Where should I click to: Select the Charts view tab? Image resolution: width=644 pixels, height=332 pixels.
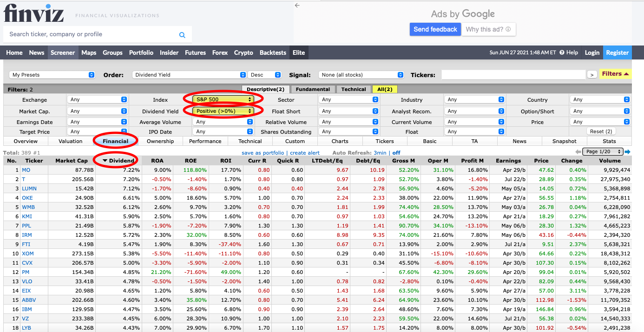pyautogui.click(x=340, y=141)
